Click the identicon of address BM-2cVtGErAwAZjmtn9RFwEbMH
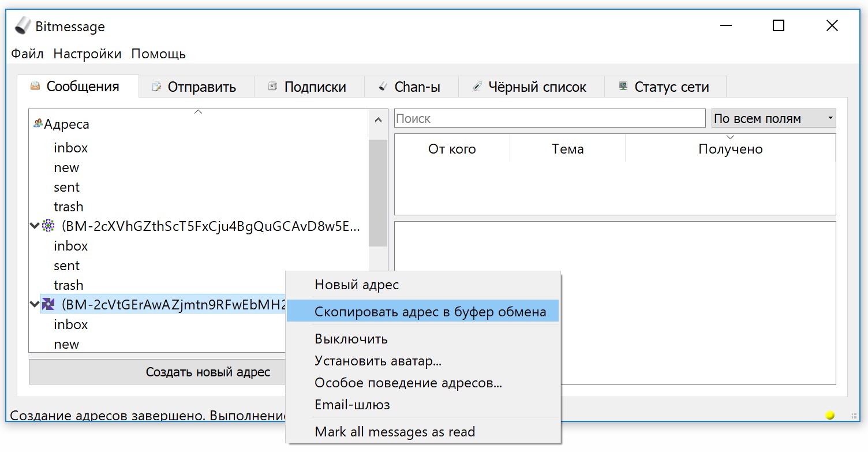This screenshot has width=868, height=452. [48, 304]
